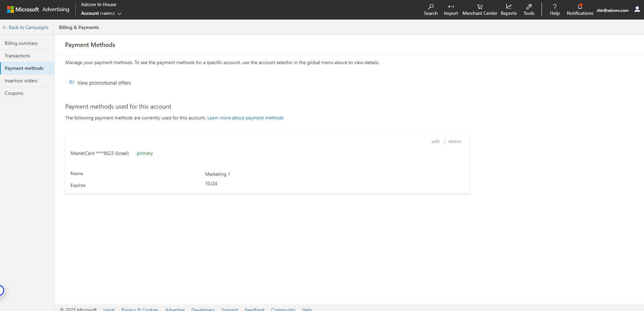644x311 pixels.
Task: Select Insertion orders in the sidebar
Action: point(21,81)
